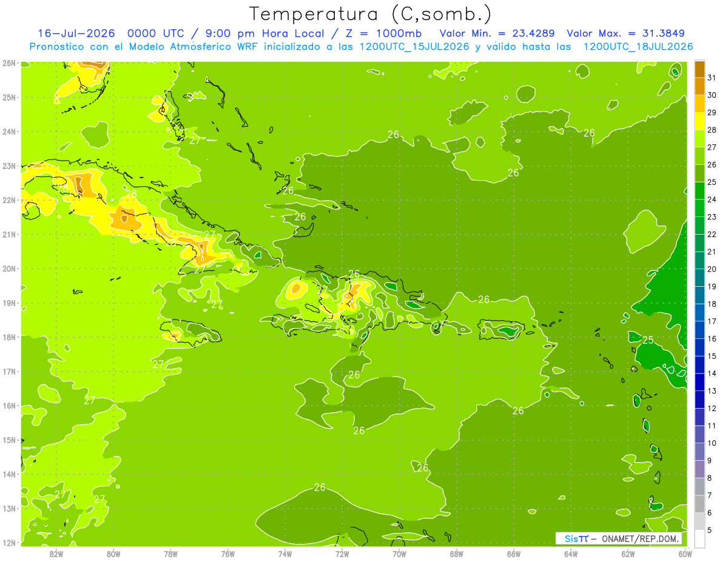Viewport: 728px width, 562px height.
Task: Click the "Valor Max. = 31.3849" value
Action: coord(627,33)
